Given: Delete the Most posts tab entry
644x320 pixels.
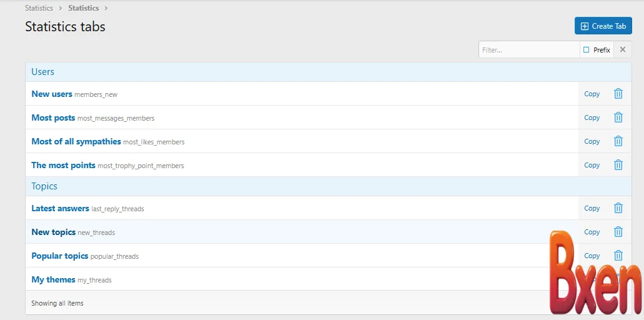Looking at the screenshot, I should click(618, 117).
